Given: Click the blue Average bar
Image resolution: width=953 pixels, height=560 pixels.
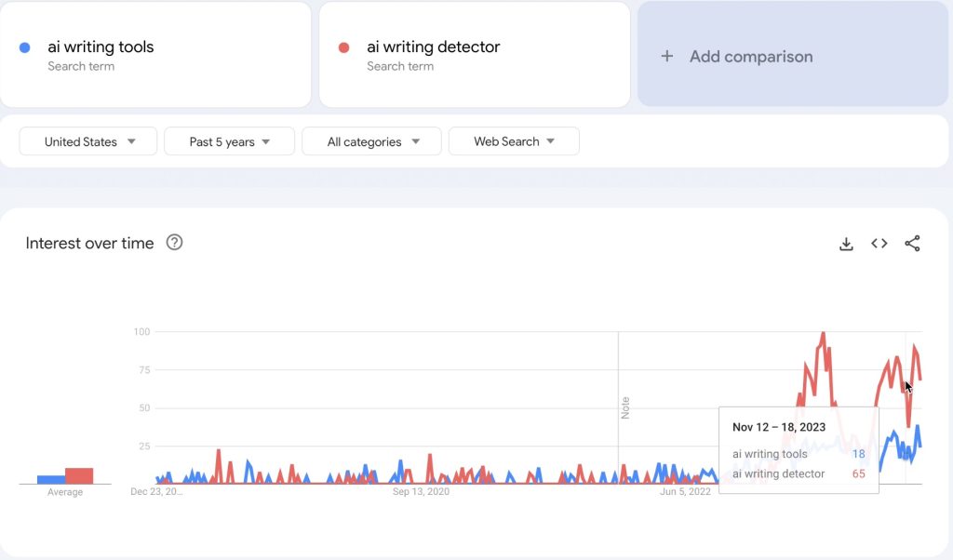Looking at the screenshot, I should (x=50, y=479).
